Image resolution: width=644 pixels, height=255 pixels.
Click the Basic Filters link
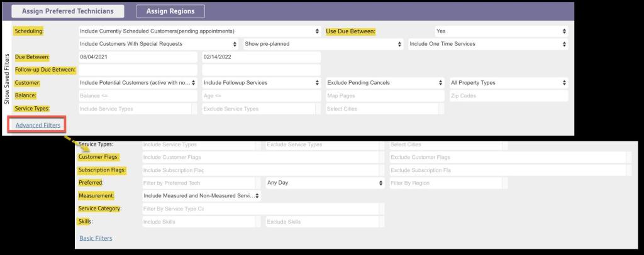click(96, 239)
